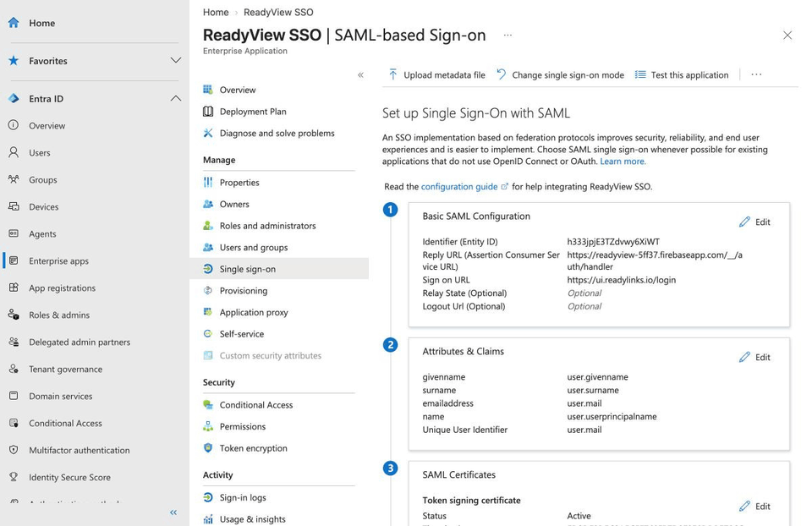Image resolution: width=812 pixels, height=526 pixels.
Task: Click the user.givenname claim value
Action: 598,377
